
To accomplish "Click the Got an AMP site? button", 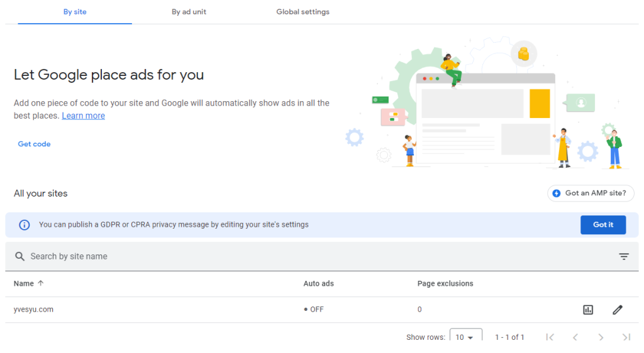I will coord(591,193).
